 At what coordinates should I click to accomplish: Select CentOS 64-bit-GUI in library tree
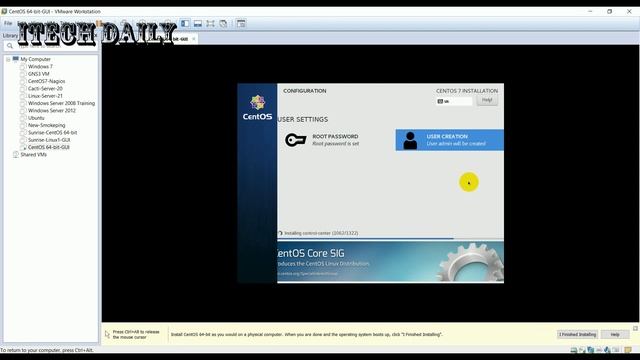click(49, 147)
